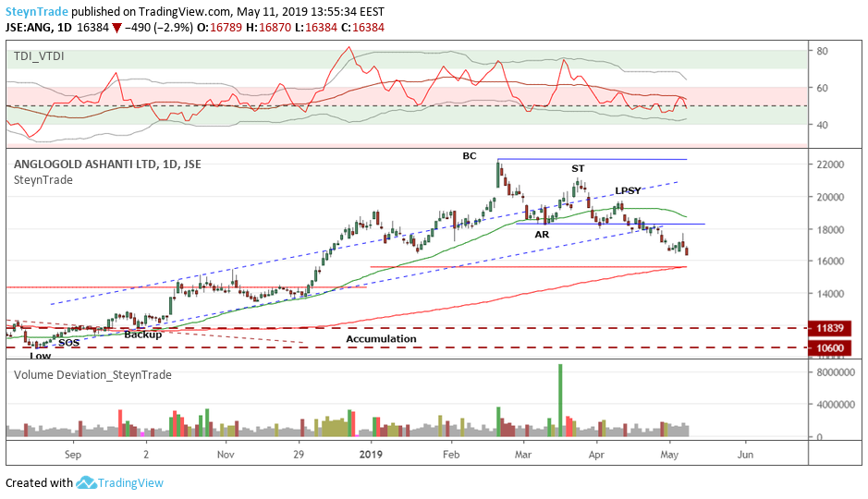The width and height of the screenshot is (868, 499).
Task: Click the 10600 price level tag
Action: pyautogui.click(x=830, y=348)
